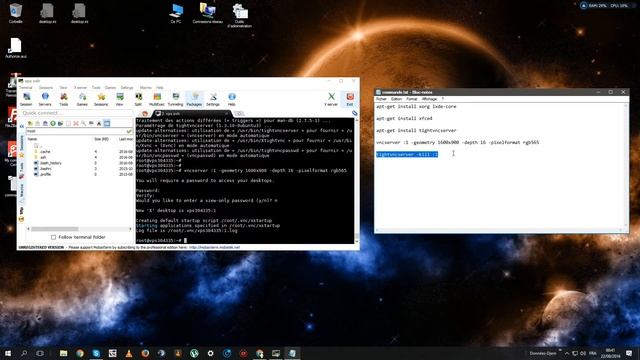
Task: Open the X server menu in MobaXterm
Action: 80,87
